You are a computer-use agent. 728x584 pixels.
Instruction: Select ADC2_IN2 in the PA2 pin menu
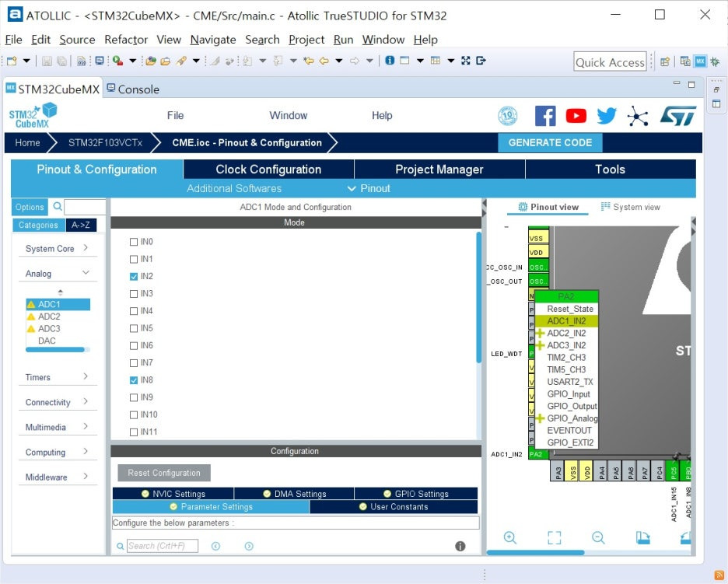pos(566,333)
